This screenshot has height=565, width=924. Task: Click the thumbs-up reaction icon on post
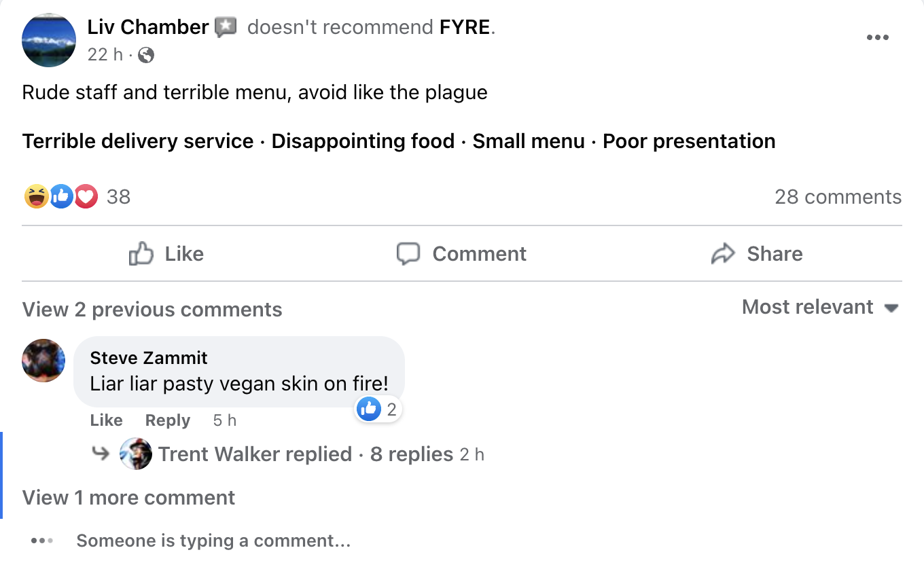click(61, 197)
